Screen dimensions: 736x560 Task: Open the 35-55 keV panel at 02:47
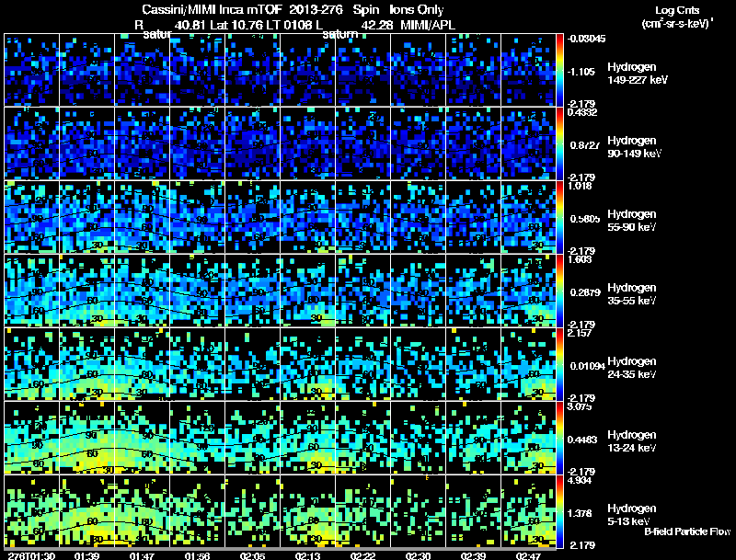[528, 291]
